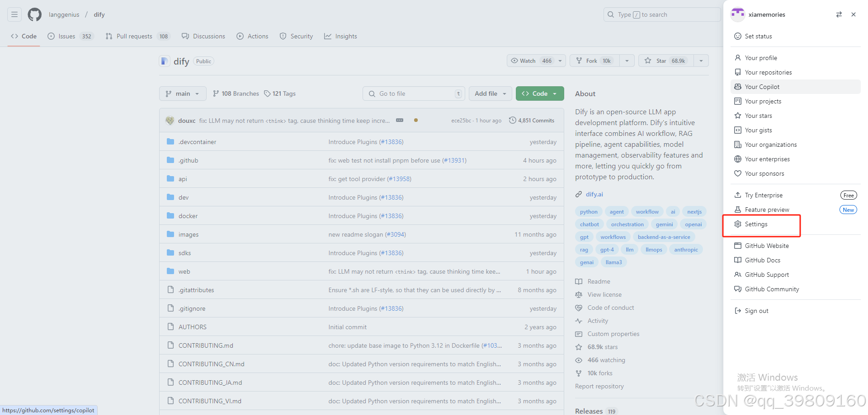Image resolution: width=868 pixels, height=415 pixels.
Task: Expand commit message ellipsis button
Action: pyautogui.click(x=400, y=120)
